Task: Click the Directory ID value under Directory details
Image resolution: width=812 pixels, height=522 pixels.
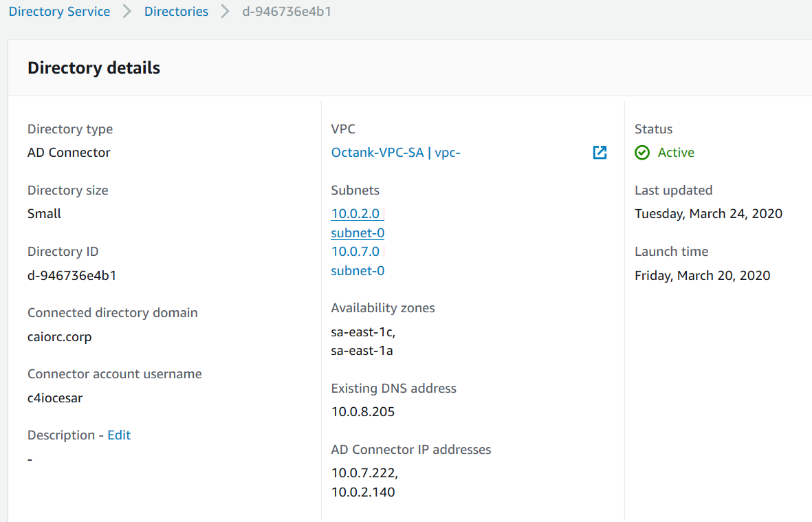Action: (72, 276)
